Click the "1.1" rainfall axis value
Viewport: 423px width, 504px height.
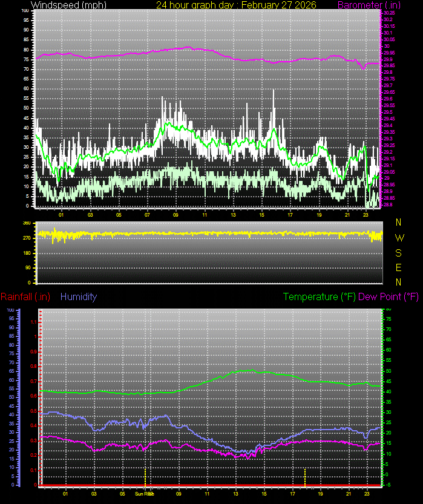[x=33, y=322]
